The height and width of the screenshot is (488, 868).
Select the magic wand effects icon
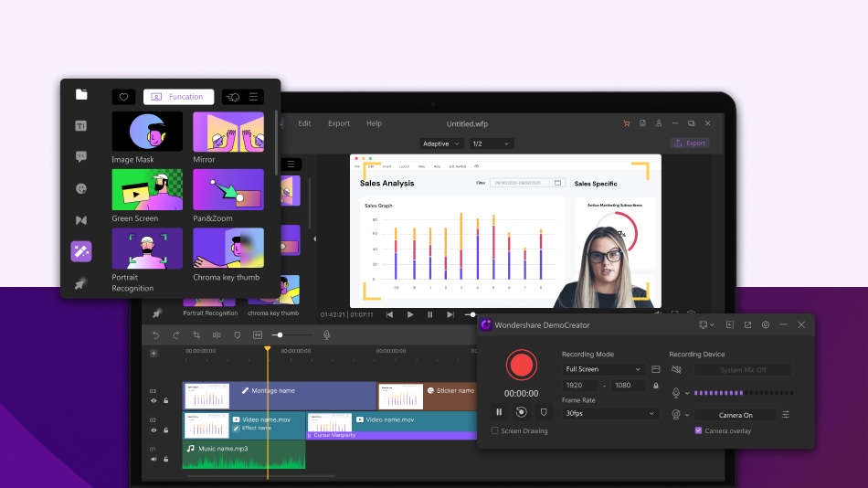tap(80, 251)
